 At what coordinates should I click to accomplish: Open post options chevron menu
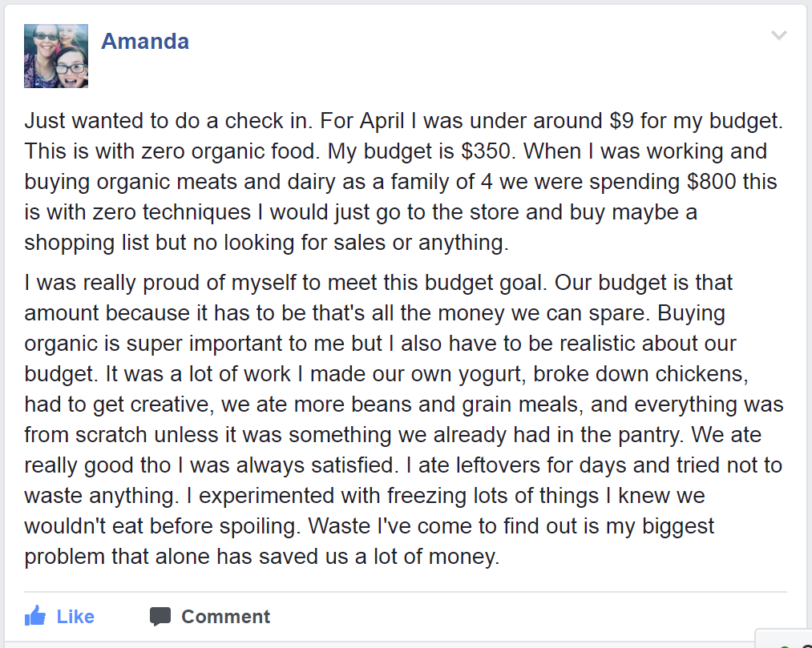pos(778,35)
